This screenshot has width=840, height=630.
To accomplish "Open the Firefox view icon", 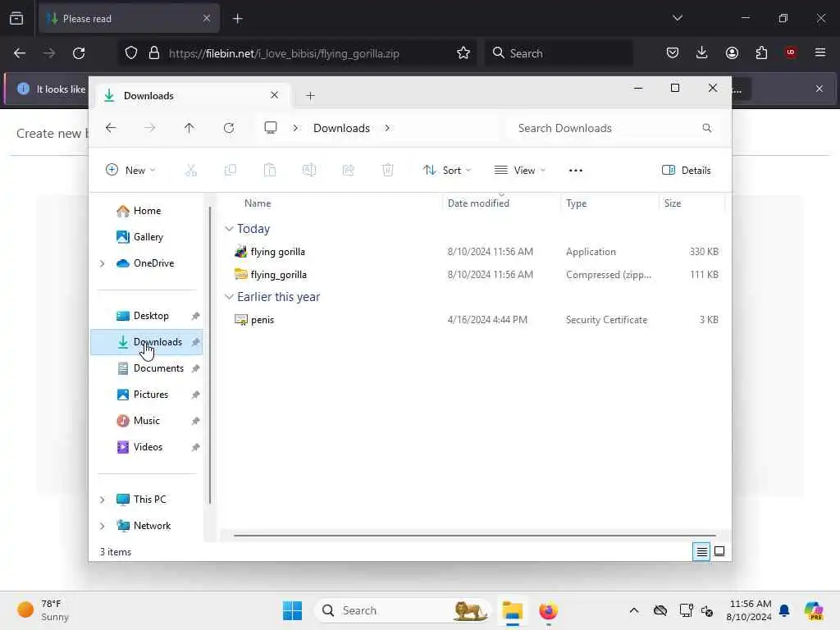I will [16, 18].
